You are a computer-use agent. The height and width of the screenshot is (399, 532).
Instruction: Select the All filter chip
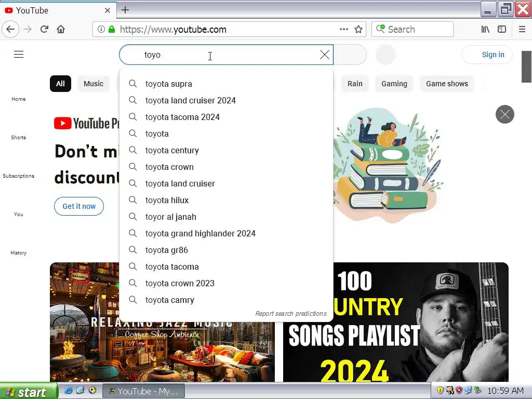coord(60,84)
